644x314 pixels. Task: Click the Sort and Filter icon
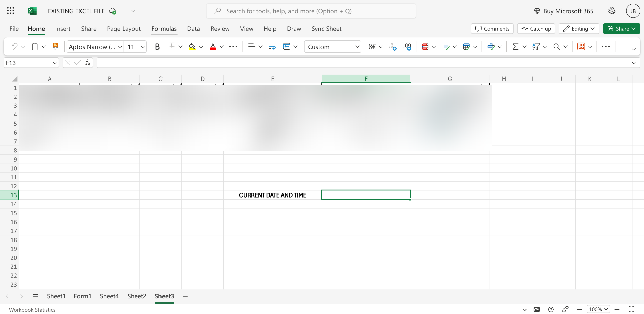(536, 47)
